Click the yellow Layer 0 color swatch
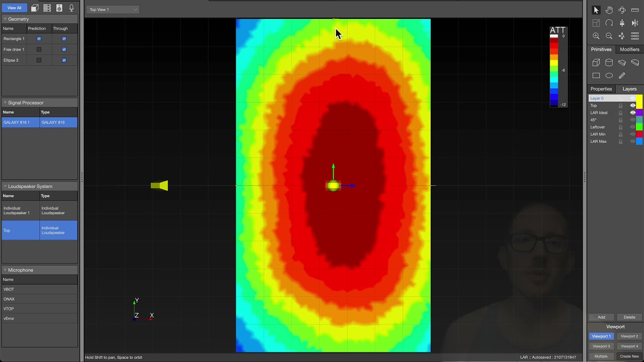The width and height of the screenshot is (644, 362). (x=639, y=99)
